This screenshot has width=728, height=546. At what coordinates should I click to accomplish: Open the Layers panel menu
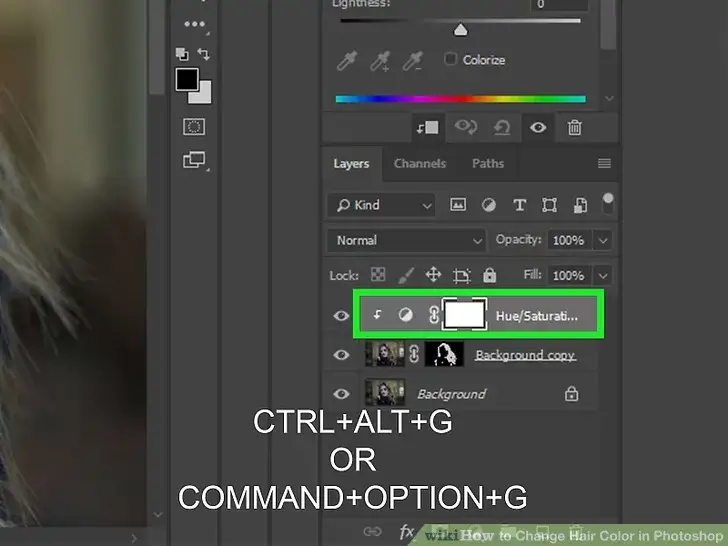coord(604,163)
